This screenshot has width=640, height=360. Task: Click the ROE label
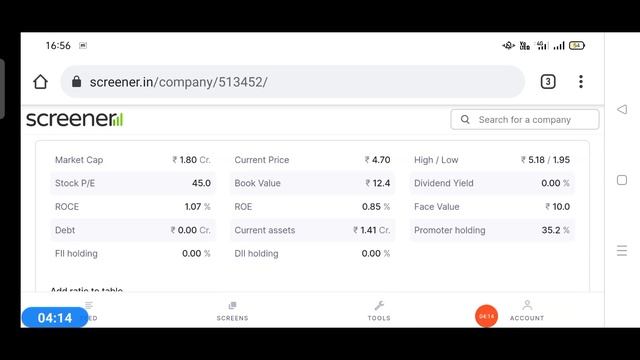243,207
